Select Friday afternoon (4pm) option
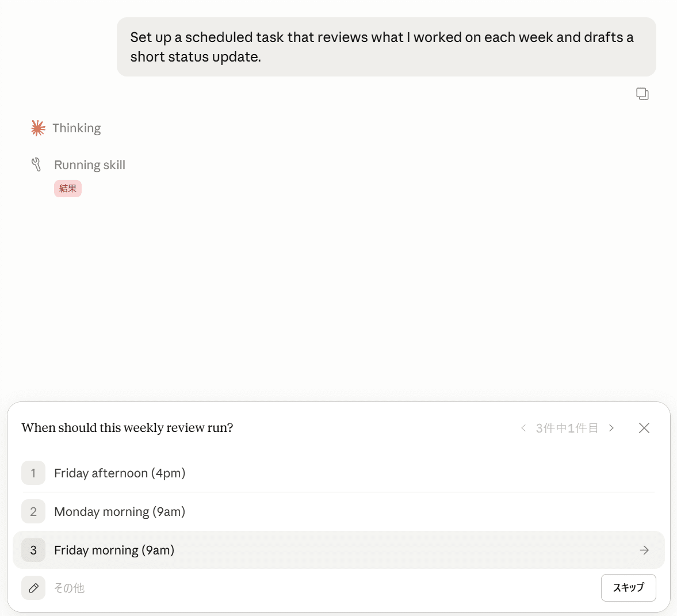 coord(338,473)
